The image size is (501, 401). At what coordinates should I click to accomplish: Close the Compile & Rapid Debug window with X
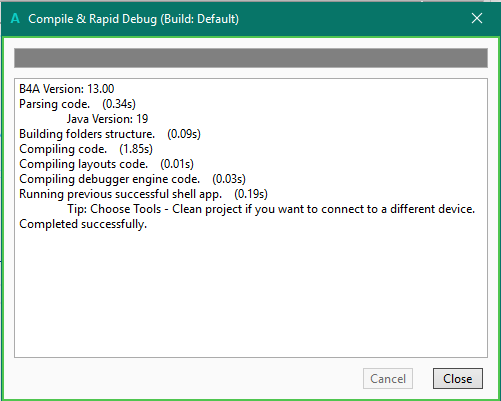coord(477,18)
